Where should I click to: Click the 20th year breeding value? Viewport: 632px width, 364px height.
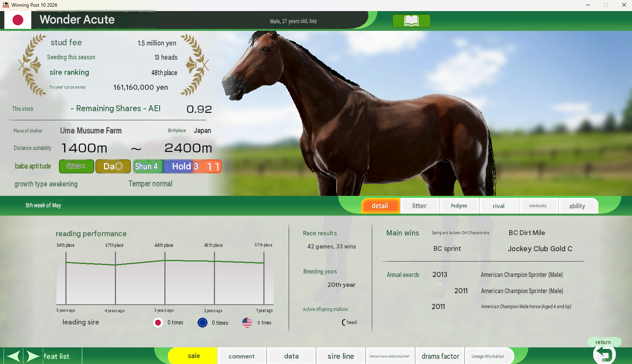(341, 285)
